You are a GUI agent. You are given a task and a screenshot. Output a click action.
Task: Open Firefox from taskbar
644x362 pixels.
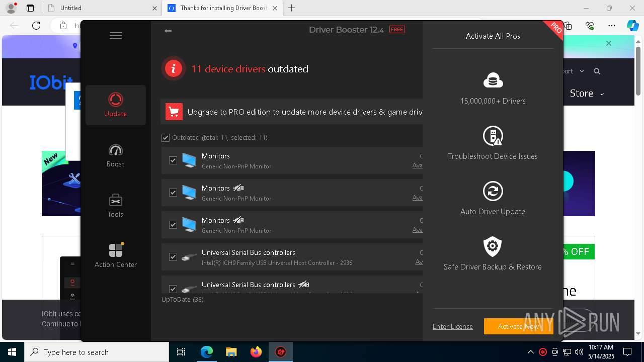click(256, 352)
